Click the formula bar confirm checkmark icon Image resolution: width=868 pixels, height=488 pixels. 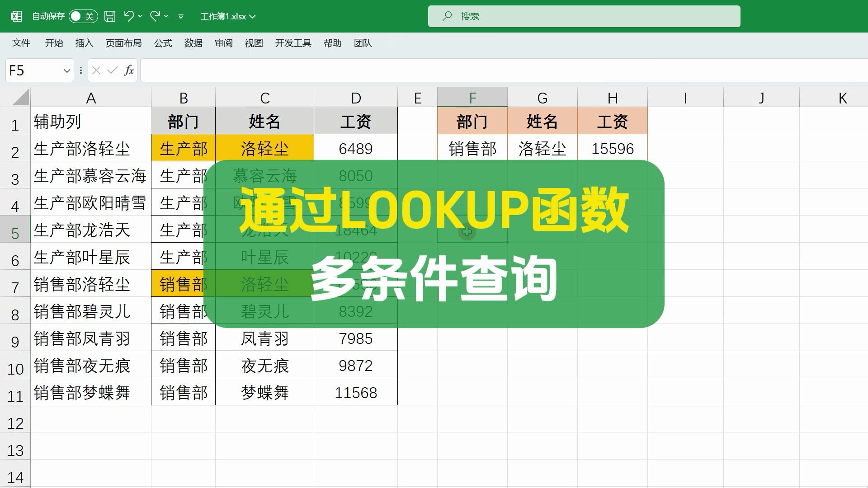112,70
